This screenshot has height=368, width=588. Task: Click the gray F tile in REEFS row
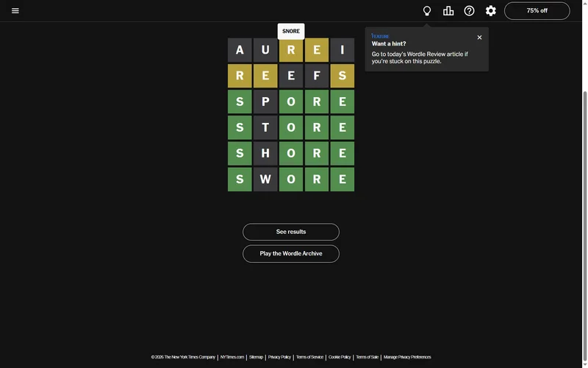click(317, 76)
